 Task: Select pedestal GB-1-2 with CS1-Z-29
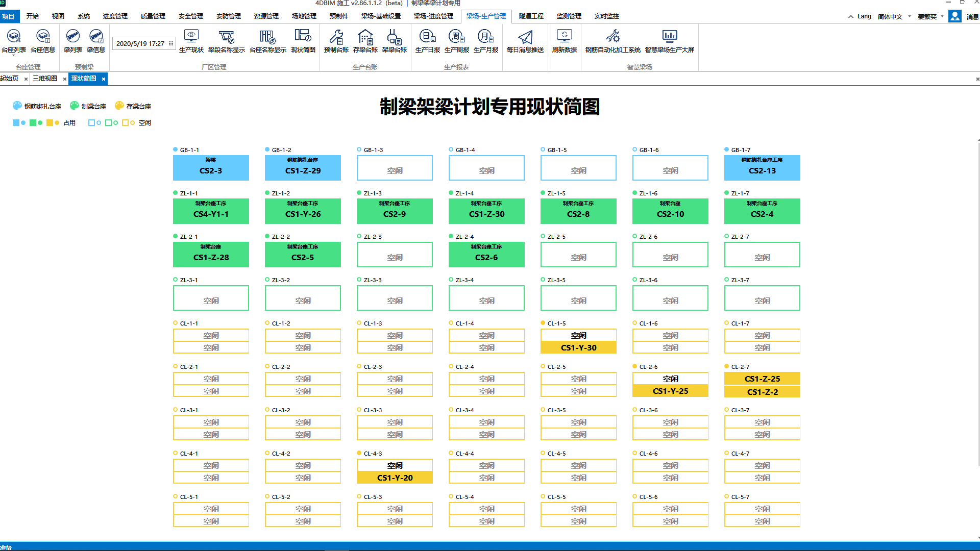pos(303,168)
